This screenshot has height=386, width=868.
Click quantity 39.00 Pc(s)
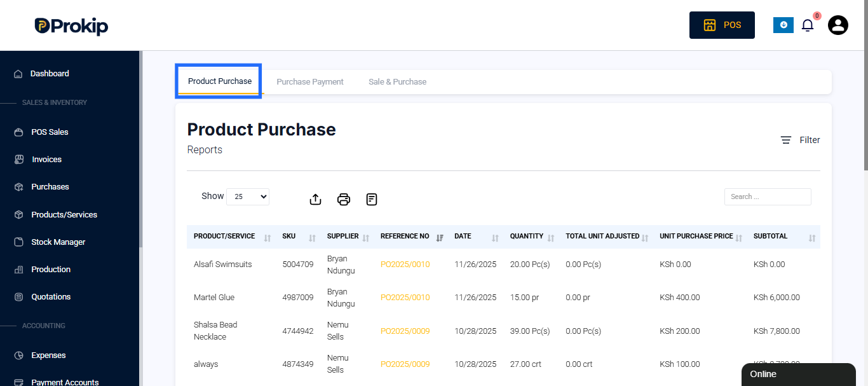[x=530, y=331]
